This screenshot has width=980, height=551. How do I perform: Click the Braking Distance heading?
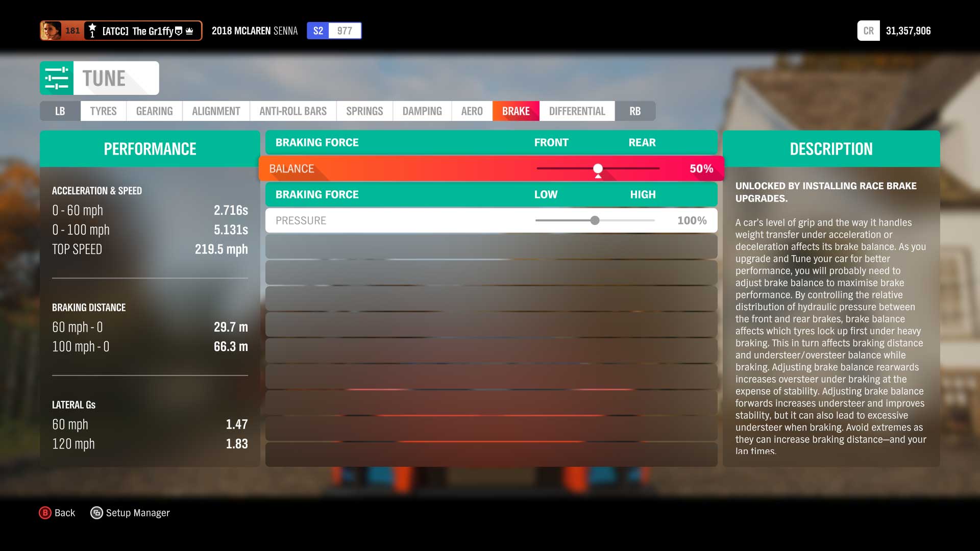[x=89, y=308]
